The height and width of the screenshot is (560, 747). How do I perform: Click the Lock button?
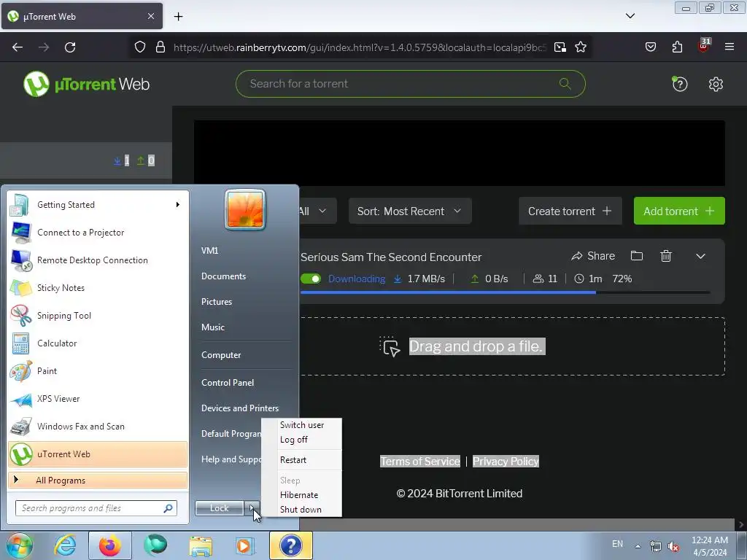coord(219,508)
